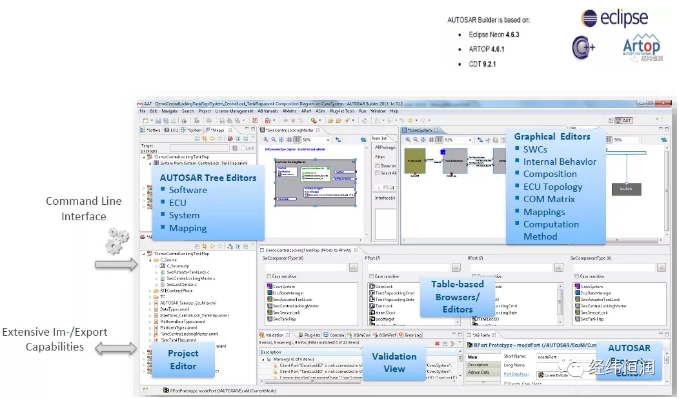Viewport: 679px width, 399px height.
Task: Follow the Port Interface link in properties form
Action: click(x=516, y=374)
